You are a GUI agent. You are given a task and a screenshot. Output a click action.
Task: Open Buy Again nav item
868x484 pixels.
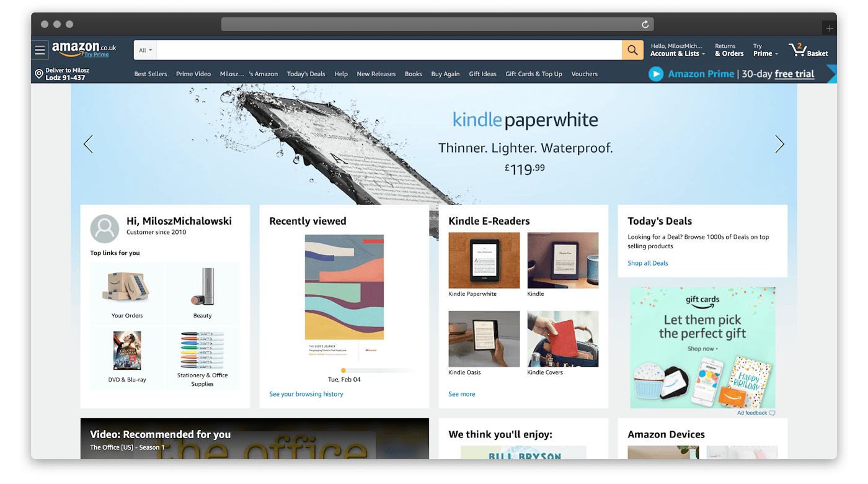pos(445,74)
